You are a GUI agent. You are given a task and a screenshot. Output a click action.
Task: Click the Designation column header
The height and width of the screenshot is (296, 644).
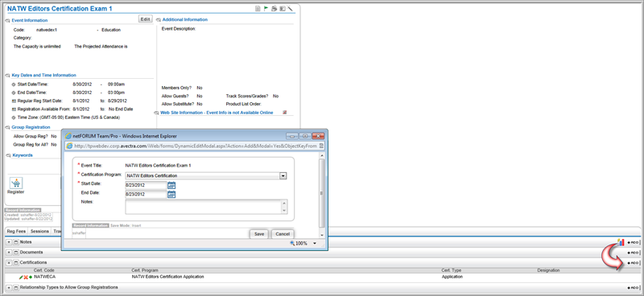coord(548,270)
